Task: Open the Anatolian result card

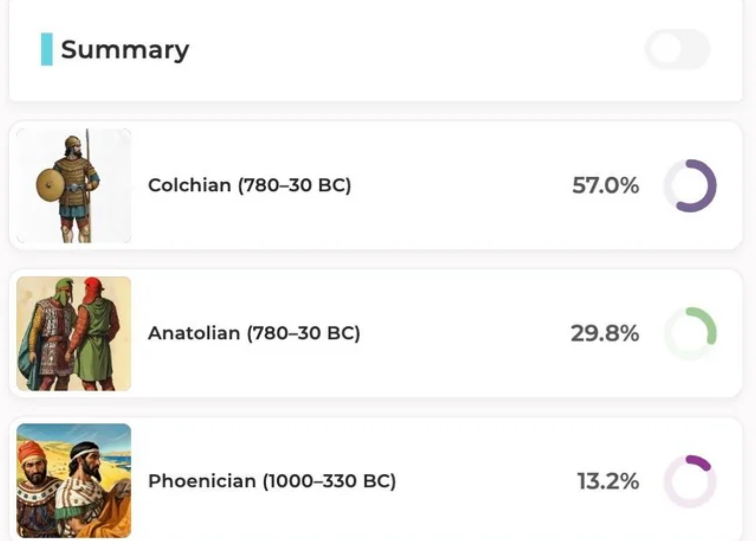Action: tap(376, 333)
